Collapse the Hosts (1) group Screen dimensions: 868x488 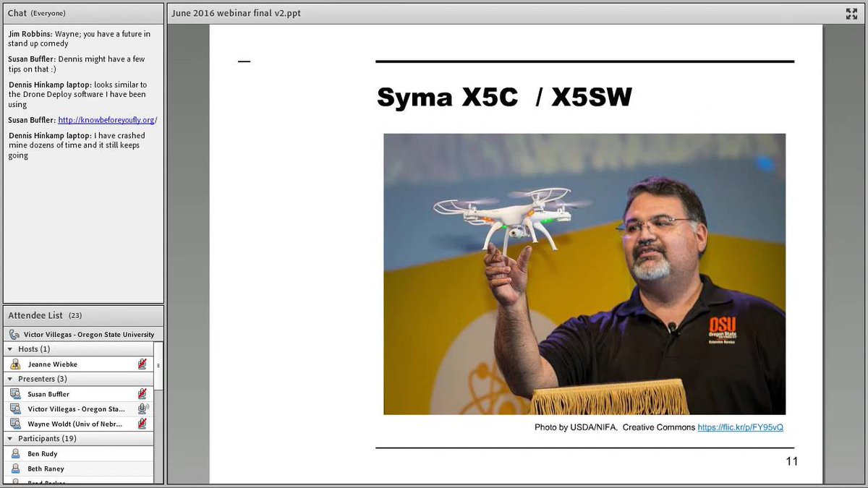pyautogui.click(x=10, y=349)
